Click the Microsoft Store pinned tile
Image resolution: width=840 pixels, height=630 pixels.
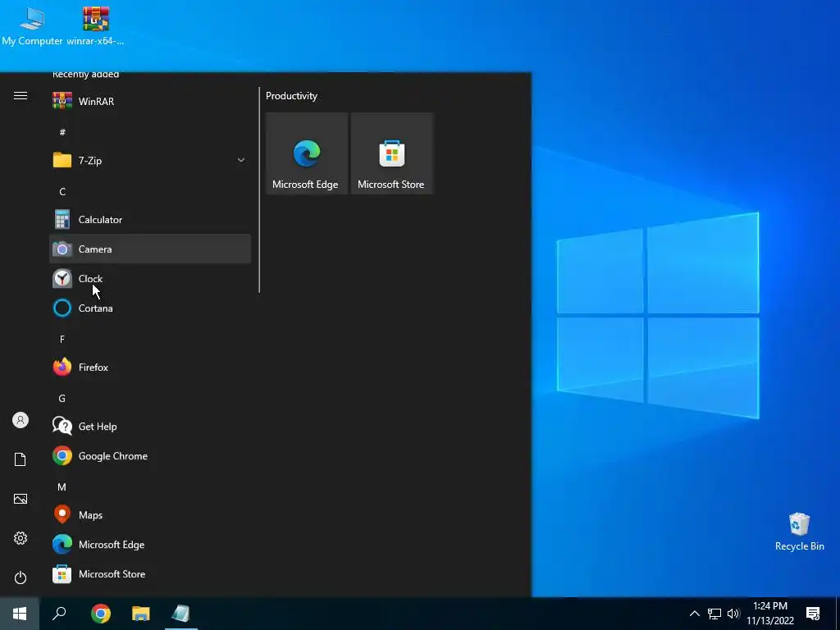391,153
